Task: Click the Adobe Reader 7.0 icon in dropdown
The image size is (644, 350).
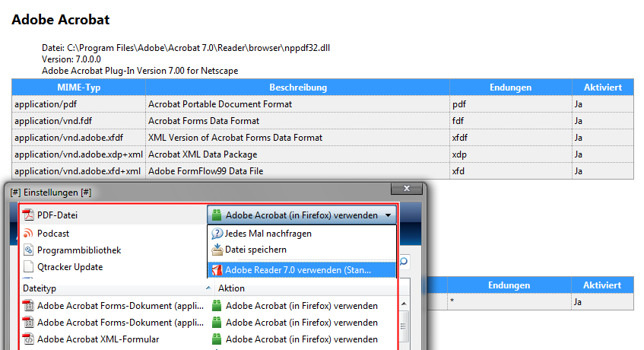Action: click(x=217, y=270)
